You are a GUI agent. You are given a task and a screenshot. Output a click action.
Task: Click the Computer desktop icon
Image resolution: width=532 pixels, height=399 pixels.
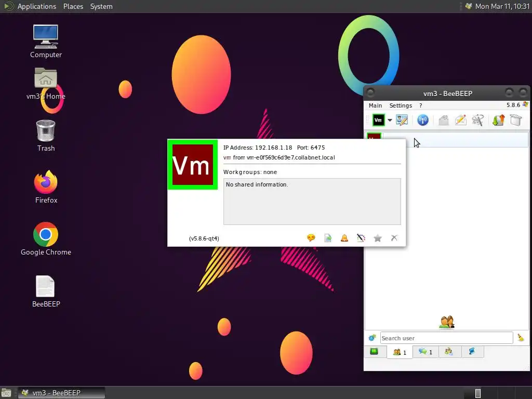tap(46, 42)
